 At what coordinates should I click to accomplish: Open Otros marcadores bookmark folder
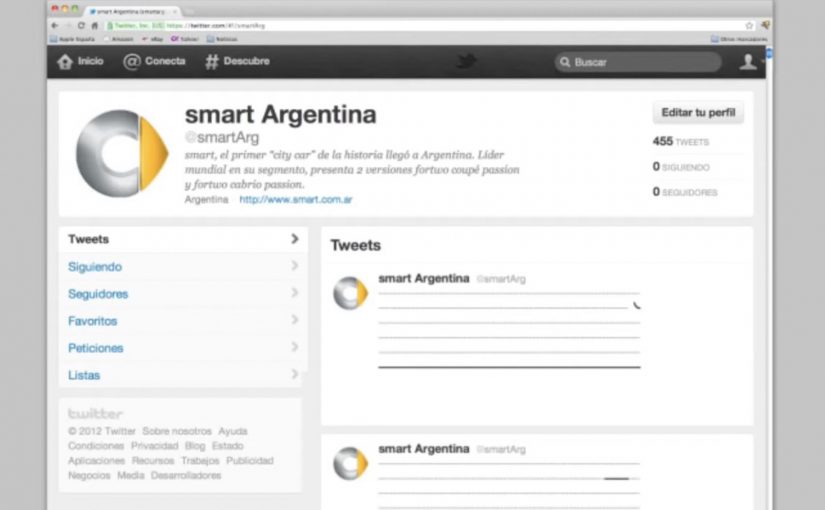pyautogui.click(x=739, y=39)
